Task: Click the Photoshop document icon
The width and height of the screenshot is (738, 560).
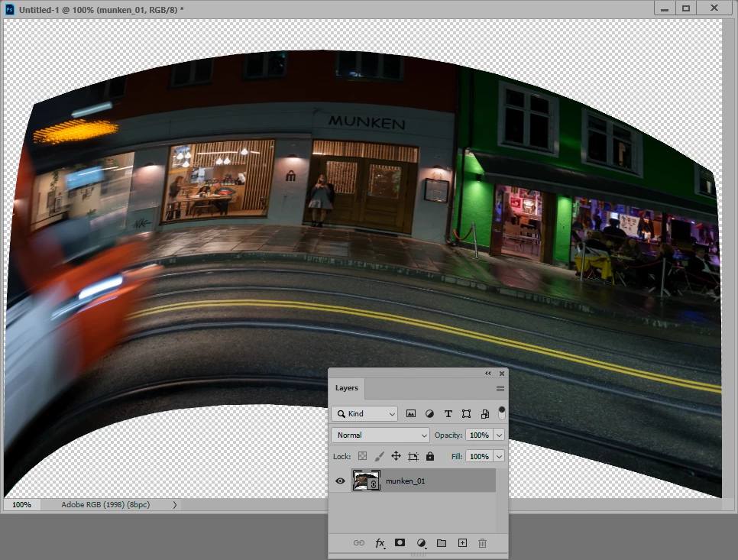Action: (x=9, y=9)
